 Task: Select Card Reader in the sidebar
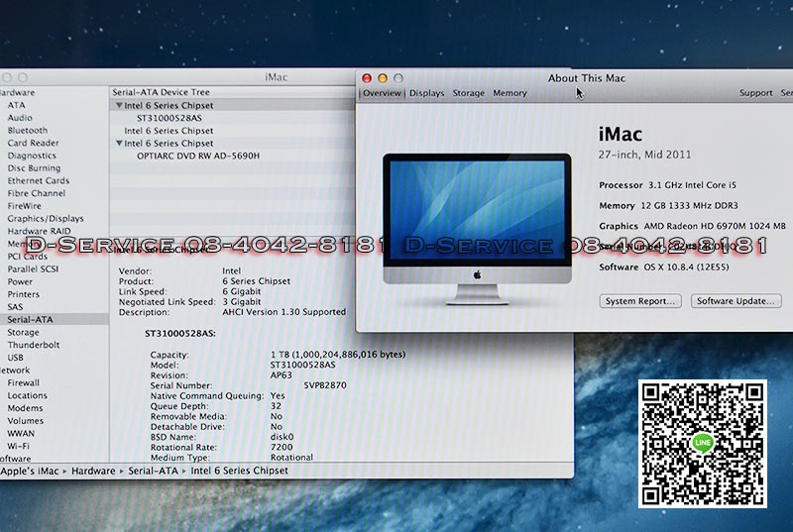[33, 143]
